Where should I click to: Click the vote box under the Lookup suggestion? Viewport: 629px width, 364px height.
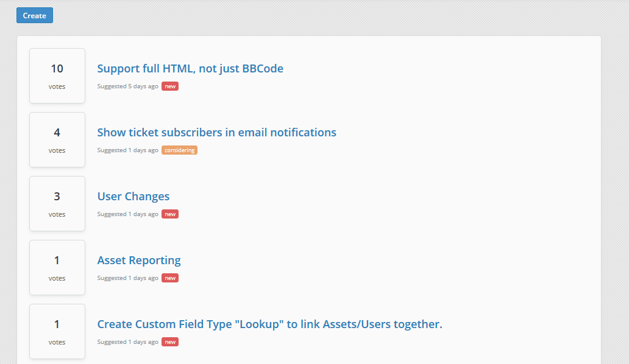pyautogui.click(x=57, y=331)
